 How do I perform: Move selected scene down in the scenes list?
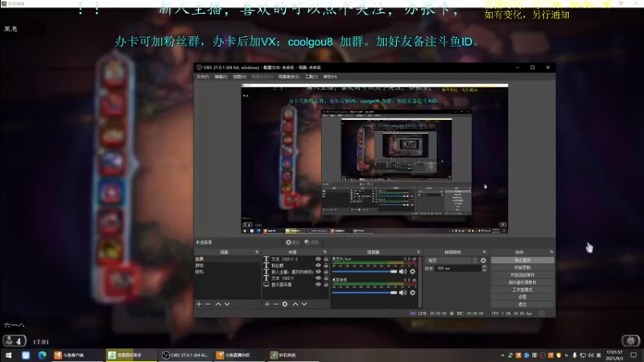227,304
